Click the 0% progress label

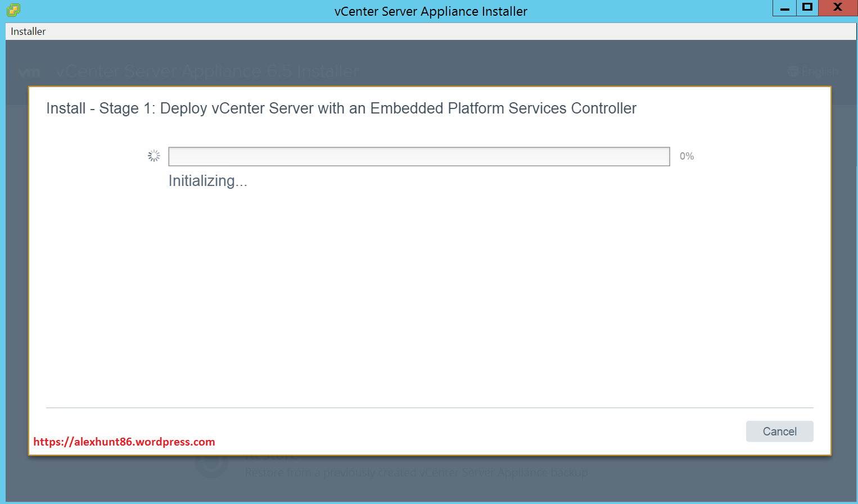pyautogui.click(x=687, y=156)
